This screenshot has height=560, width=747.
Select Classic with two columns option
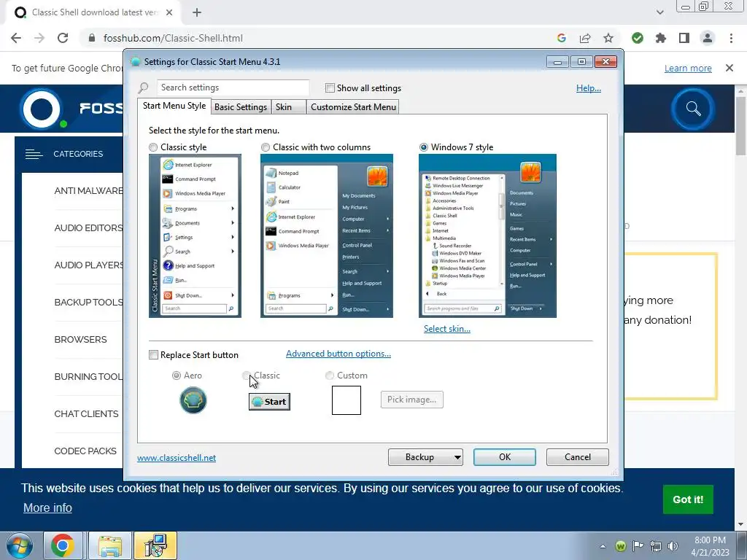tap(266, 147)
